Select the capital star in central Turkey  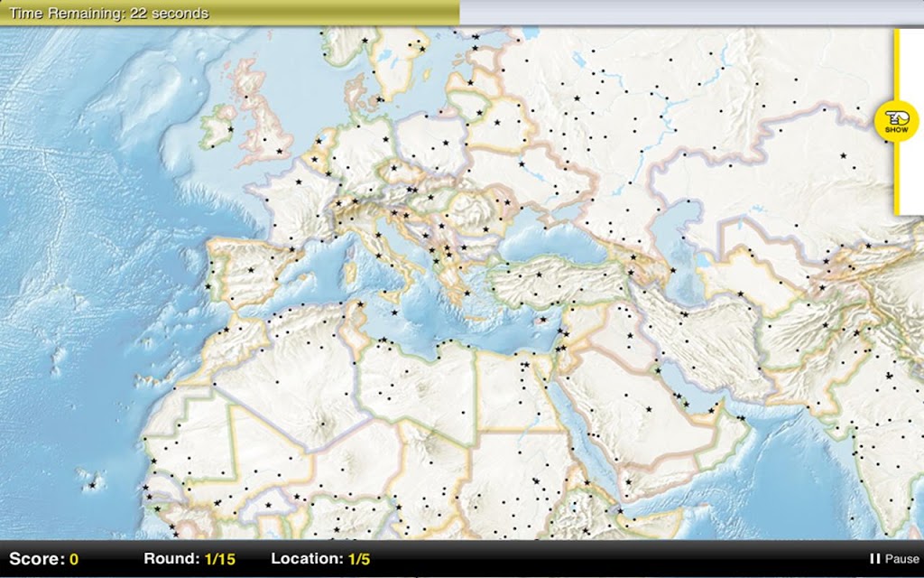click(x=539, y=275)
